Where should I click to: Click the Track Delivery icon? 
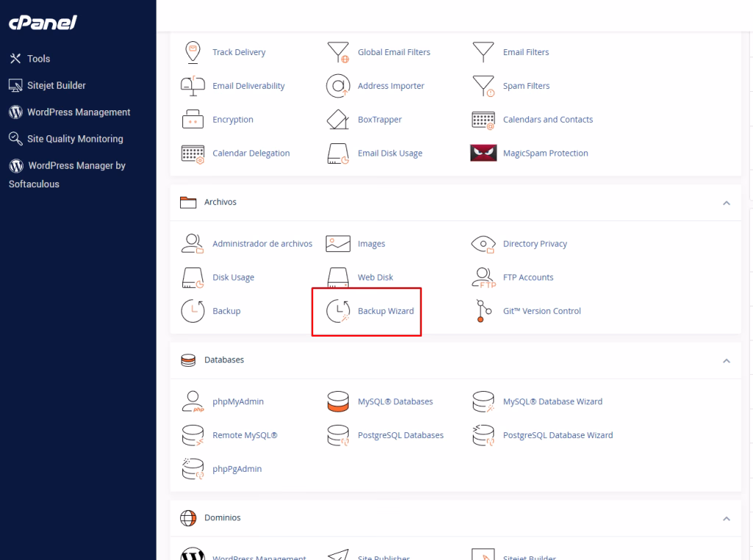click(192, 51)
